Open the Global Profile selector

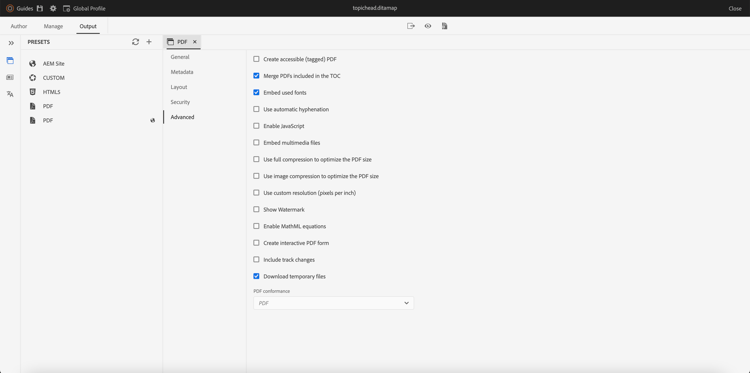[x=84, y=9]
